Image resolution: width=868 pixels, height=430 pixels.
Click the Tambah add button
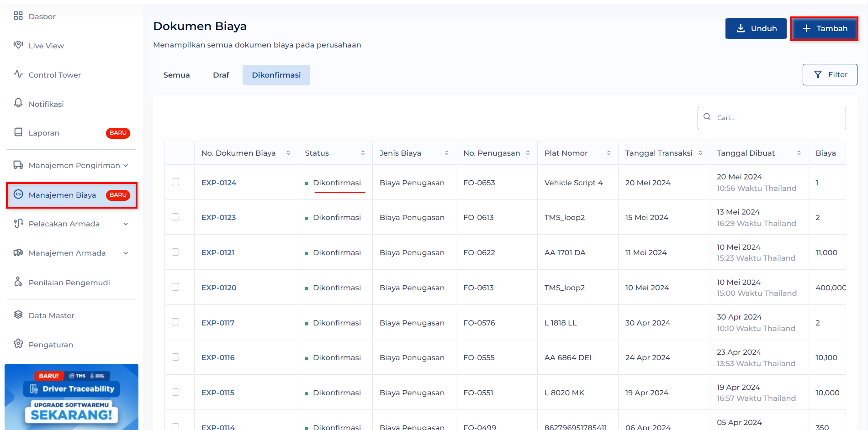[824, 28]
